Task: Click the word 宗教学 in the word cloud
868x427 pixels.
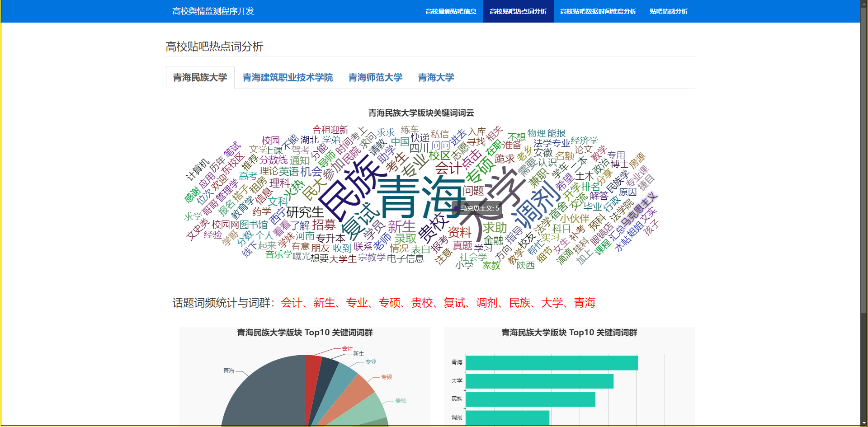Action: (x=372, y=257)
